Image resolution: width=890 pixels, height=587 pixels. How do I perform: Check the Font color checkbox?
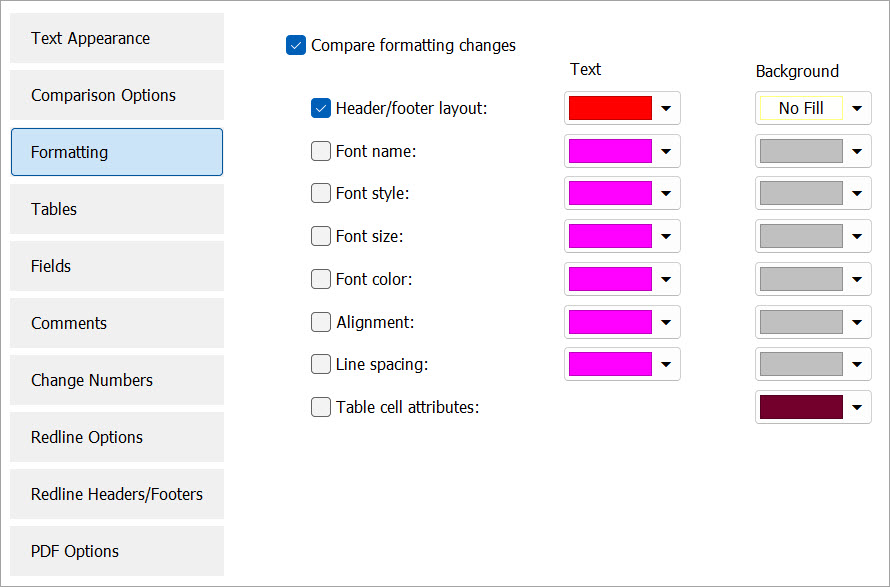click(321, 279)
